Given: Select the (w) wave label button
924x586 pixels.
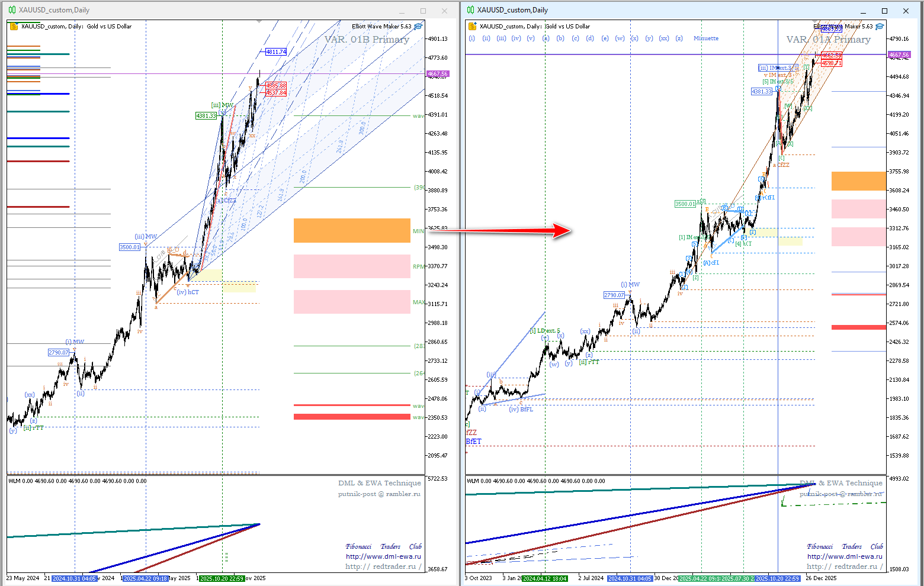Looking at the screenshot, I should point(620,38).
